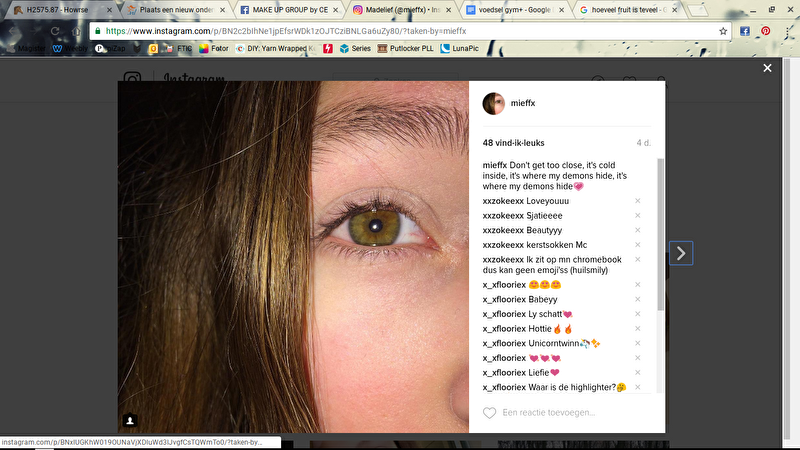Viewport: 800px width, 450px height.
Task: Close the Instagram post overlay
Action: point(767,68)
